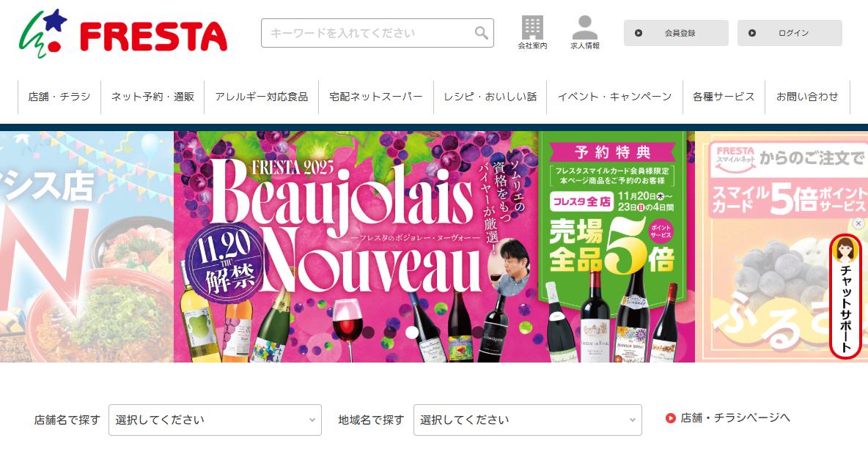Go to 宅配ネットスーパー menu item

point(376,97)
